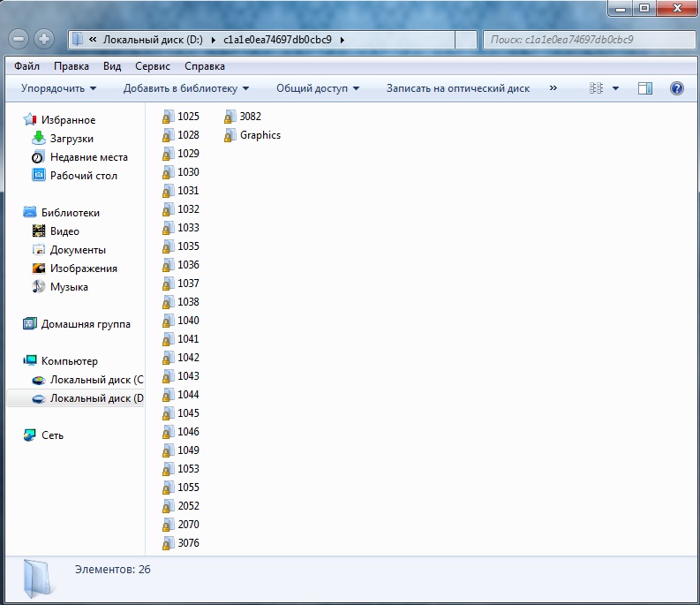Viewport: 700px width, 605px height.
Task: Click the Музыка note icon
Action: point(38,286)
